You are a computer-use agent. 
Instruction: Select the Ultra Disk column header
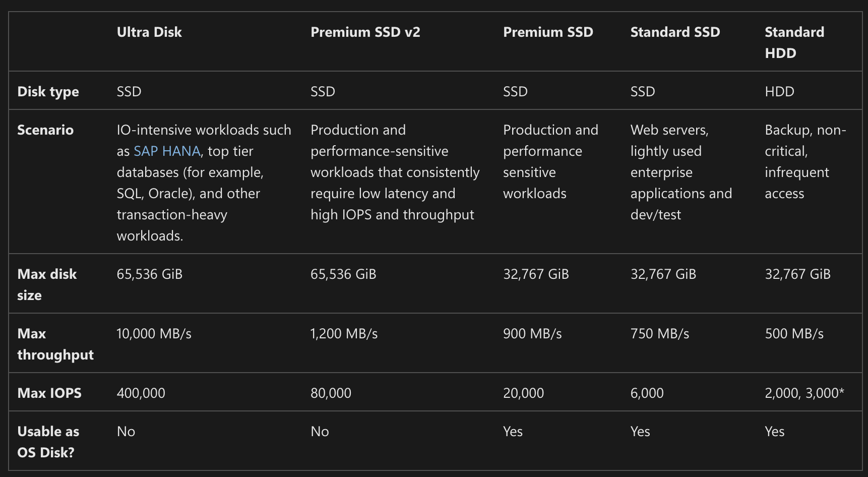coord(149,32)
